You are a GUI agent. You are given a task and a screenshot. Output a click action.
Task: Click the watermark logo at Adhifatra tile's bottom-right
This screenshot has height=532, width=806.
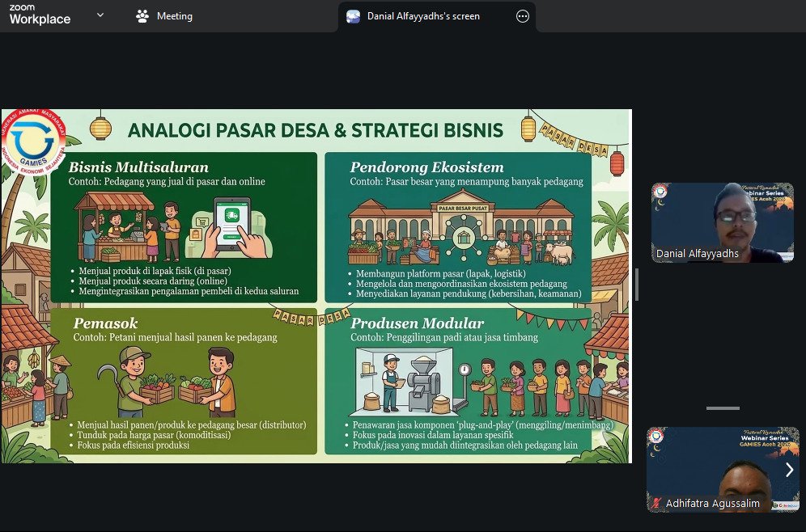[785, 505]
